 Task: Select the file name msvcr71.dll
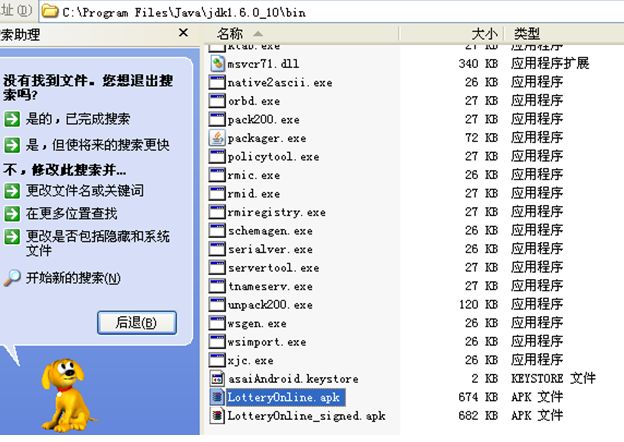pos(263,64)
